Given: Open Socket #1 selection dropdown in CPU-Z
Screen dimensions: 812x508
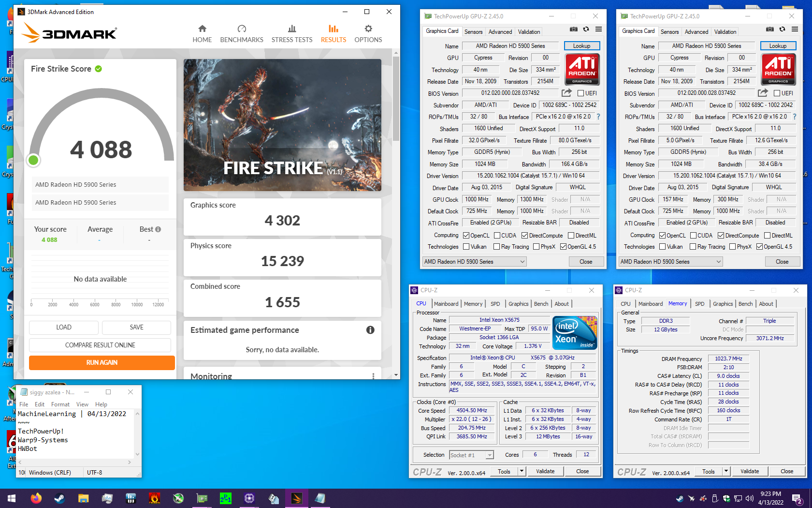Looking at the screenshot, I should coord(471,455).
